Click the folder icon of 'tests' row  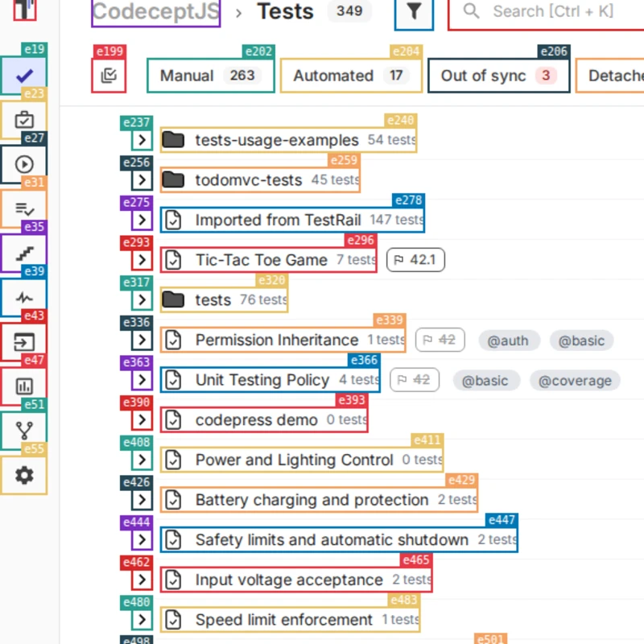click(173, 299)
